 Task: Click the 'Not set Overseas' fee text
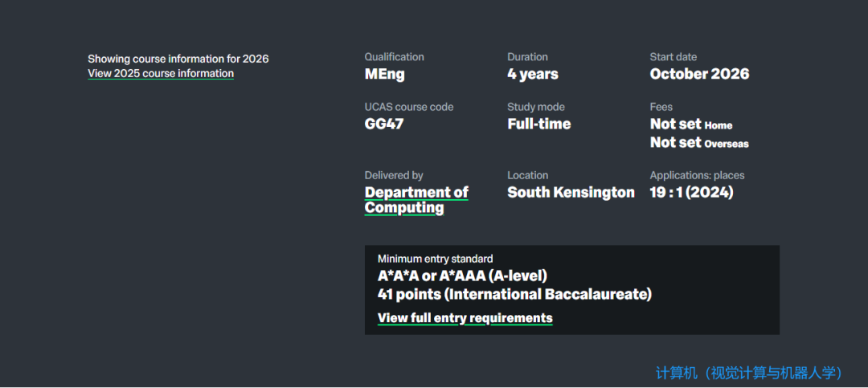pos(698,143)
